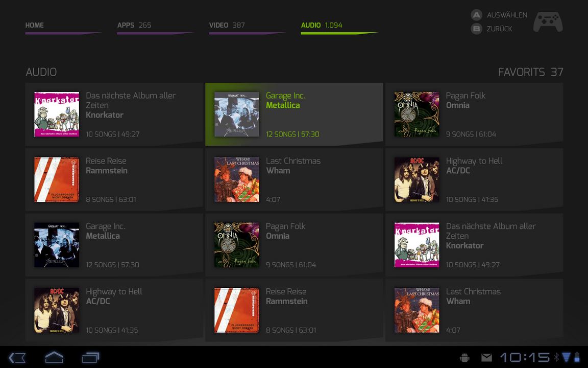Viewport: 588px width, 368px height.
Task: Open the VIDEO 387 tab
Action: 247,27
